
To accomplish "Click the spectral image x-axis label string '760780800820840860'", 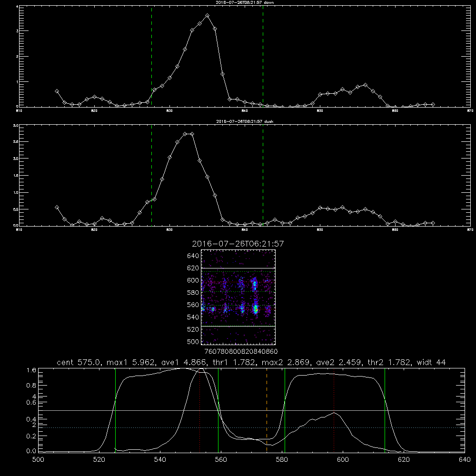I will [x=241, y=352].
